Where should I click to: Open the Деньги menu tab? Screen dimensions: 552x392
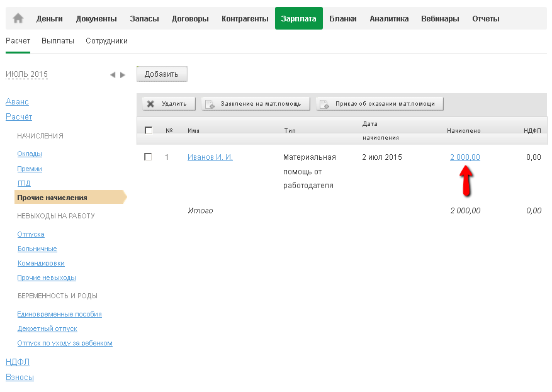click(49, 19)
